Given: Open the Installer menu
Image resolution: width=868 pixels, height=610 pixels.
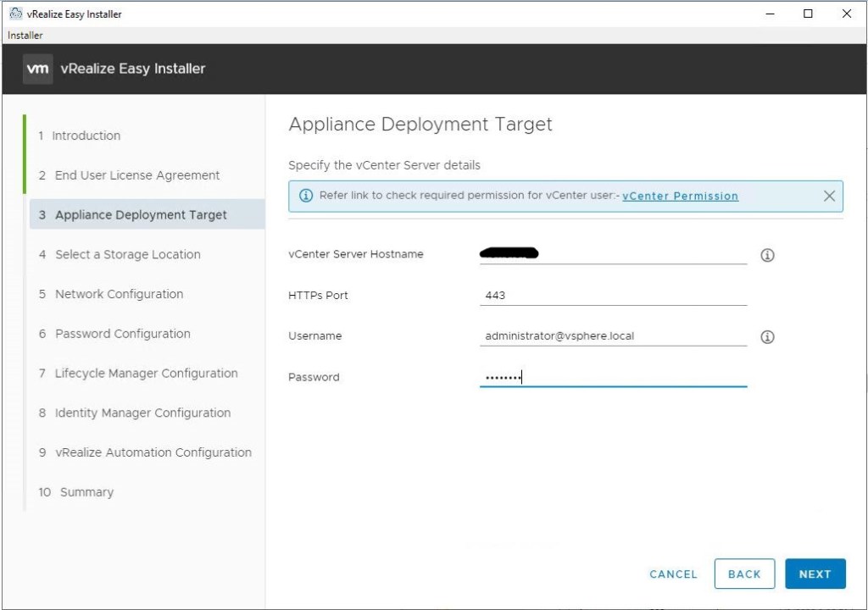Looking at the screenshot, I should 25,36.
